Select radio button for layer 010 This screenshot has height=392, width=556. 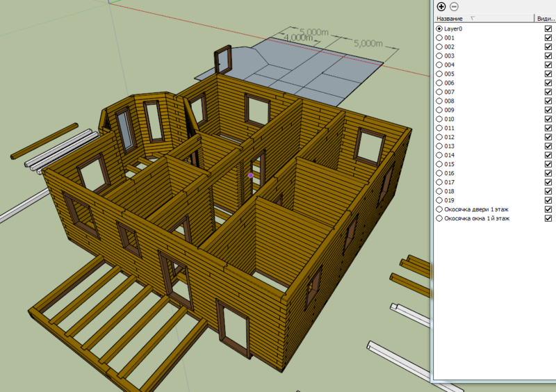pyautogui.click(x=439, y=119)
